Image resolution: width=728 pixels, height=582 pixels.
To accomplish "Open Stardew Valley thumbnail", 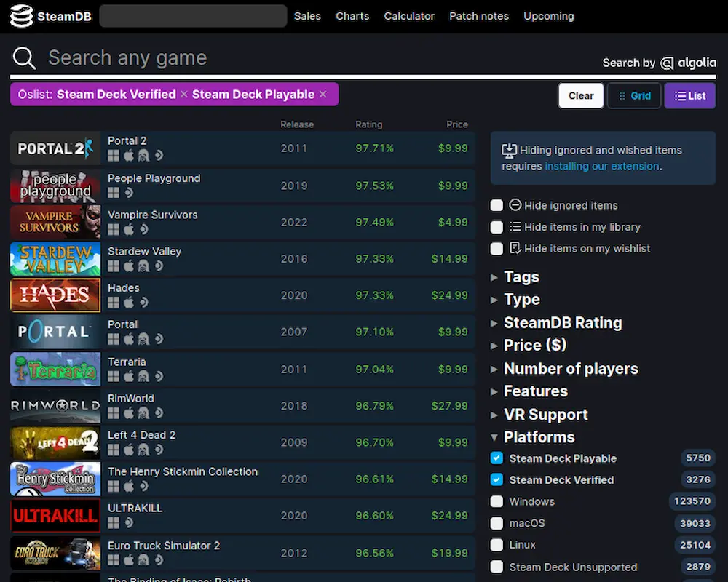I will point(55,258).
